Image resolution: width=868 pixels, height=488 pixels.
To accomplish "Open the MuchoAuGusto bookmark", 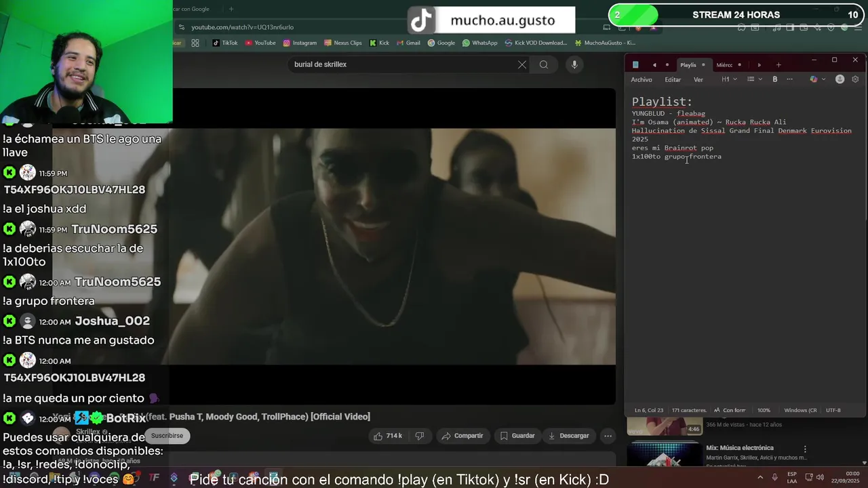I will pyautogui.click(x=605, y=43).
